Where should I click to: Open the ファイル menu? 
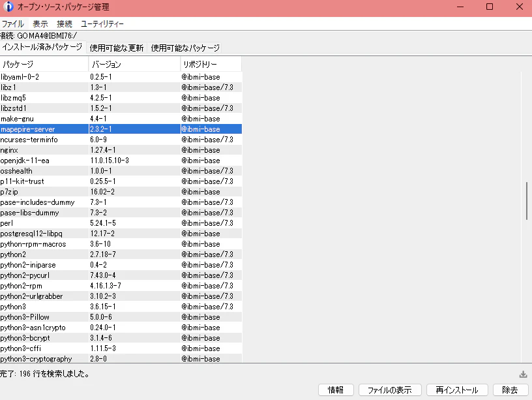13,23
